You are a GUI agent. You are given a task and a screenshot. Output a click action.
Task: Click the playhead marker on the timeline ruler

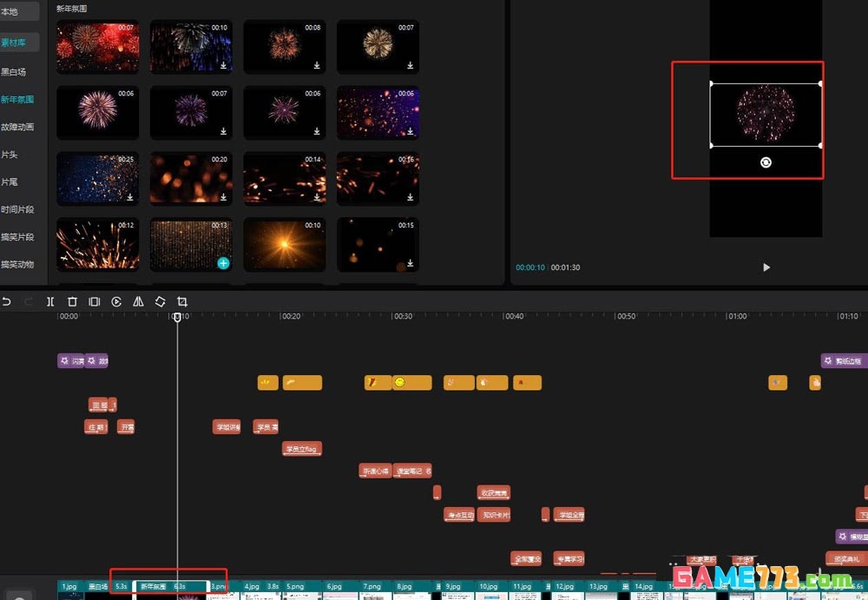(x=177, y=317)
